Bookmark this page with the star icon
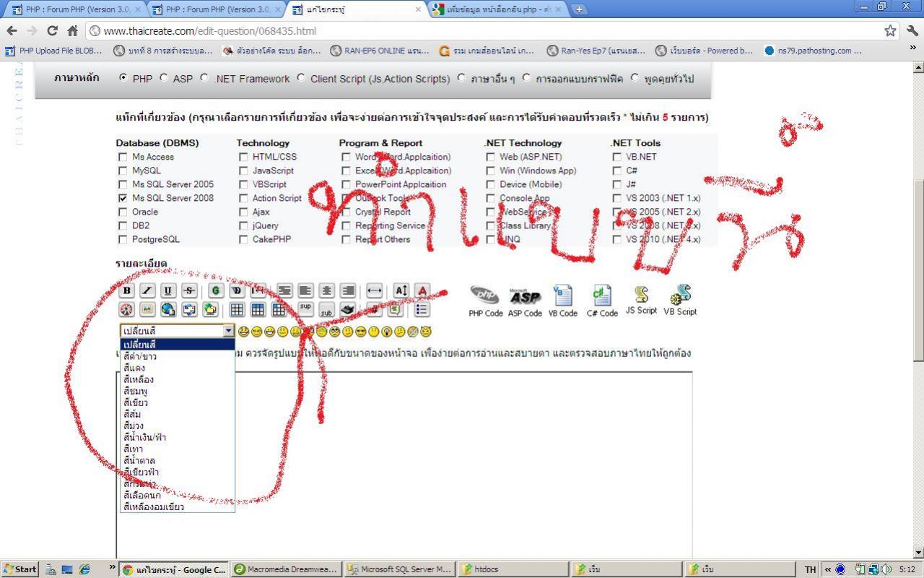Viewport: 924px width, 578px height. click(x=891, y=30)
